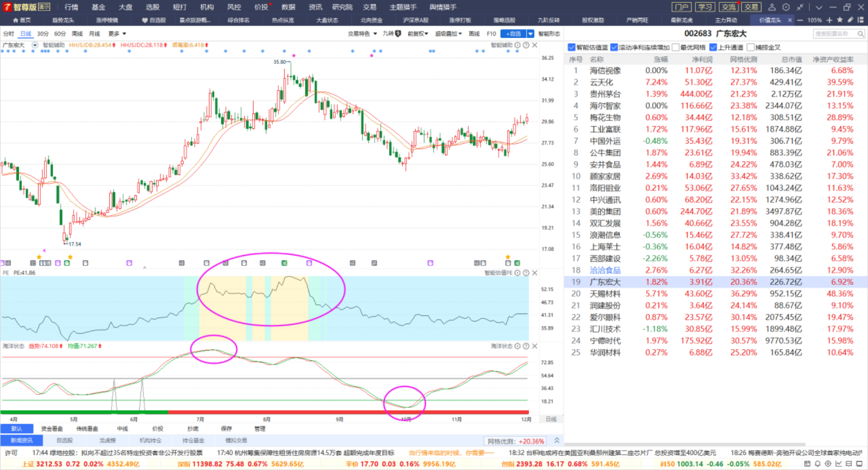
Task: Close the 智能估值PE indicator panel
Action: (535, 273)
